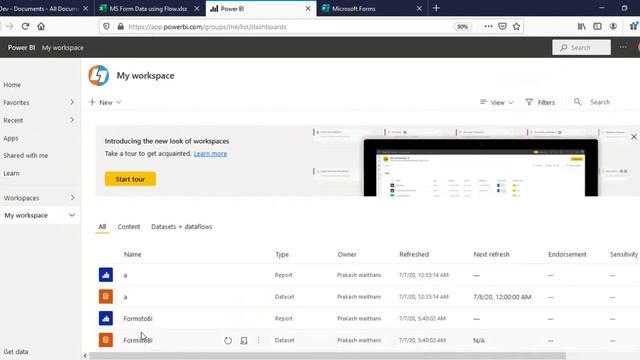Follow the Learn more link
640x360 pixels.
pyautogui.click(x=210, y=154)
